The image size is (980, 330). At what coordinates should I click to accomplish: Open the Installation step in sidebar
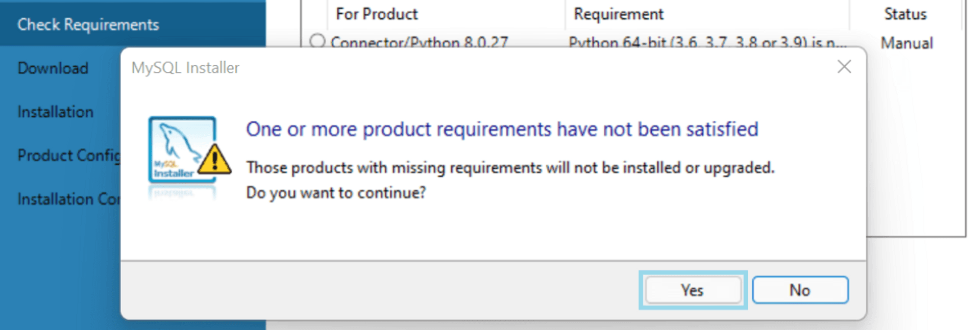coord(56,112)
